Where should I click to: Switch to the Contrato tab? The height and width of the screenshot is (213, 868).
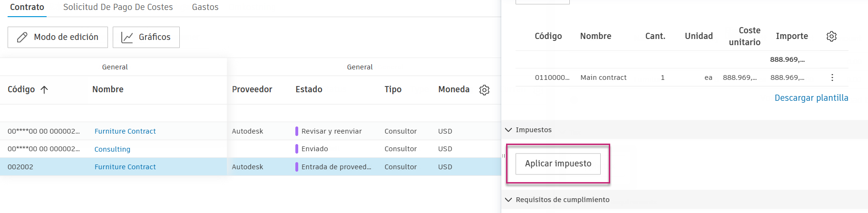(x=27, y=7)
